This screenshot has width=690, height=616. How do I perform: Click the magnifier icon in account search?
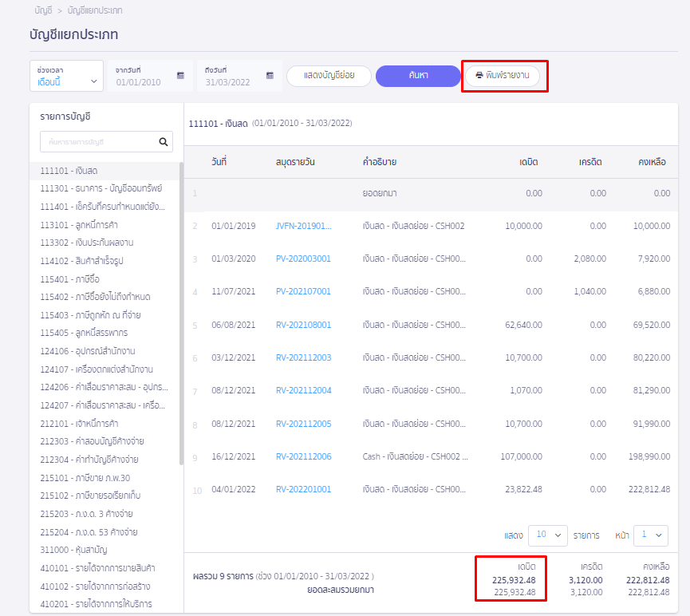coord(164,142)
